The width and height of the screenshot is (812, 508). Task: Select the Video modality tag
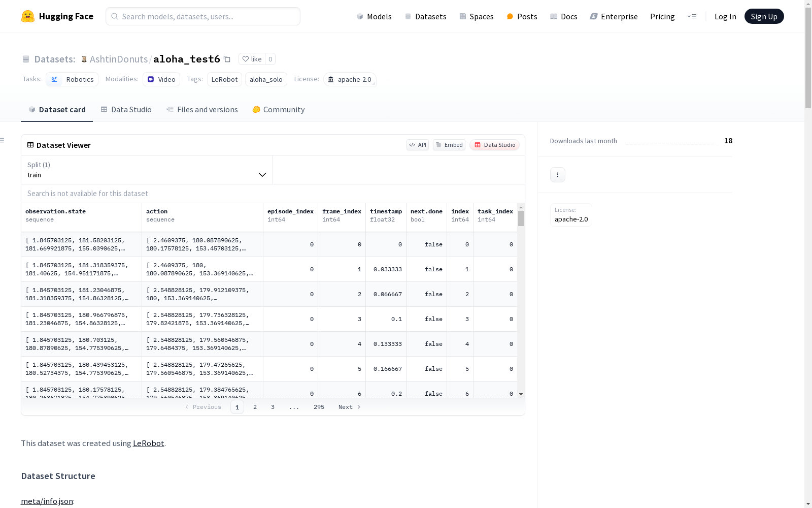coord(161,79)
